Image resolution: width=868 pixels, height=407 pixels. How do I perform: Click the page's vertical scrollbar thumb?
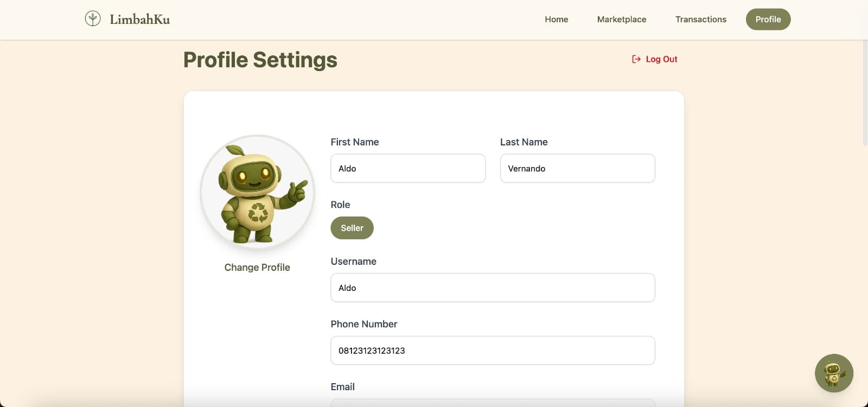coord(865,92)
